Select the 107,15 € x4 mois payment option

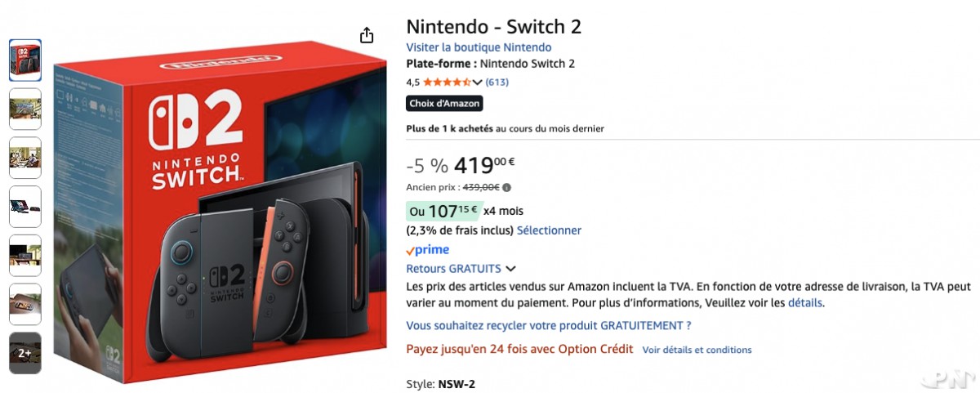coord(444,211)
